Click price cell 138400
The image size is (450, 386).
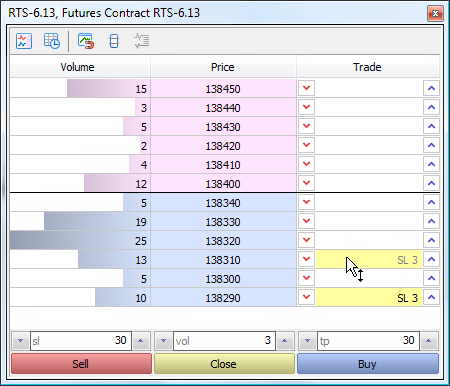coord(223,184)
